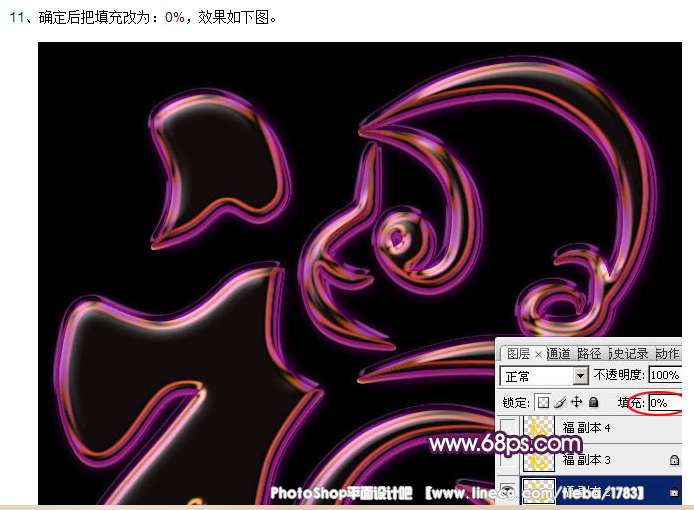
Task: Show the 福 副本 4 layer visibility box
Action: 509,429
